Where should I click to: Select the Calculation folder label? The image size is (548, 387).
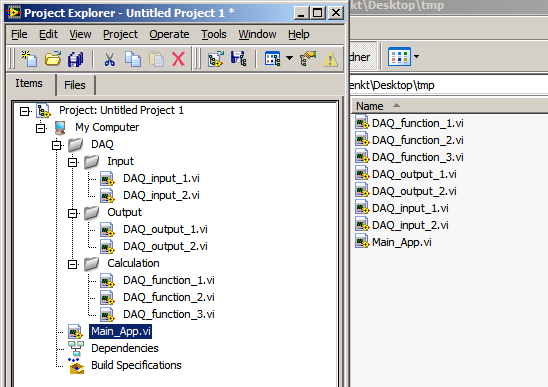coord(133,263)
